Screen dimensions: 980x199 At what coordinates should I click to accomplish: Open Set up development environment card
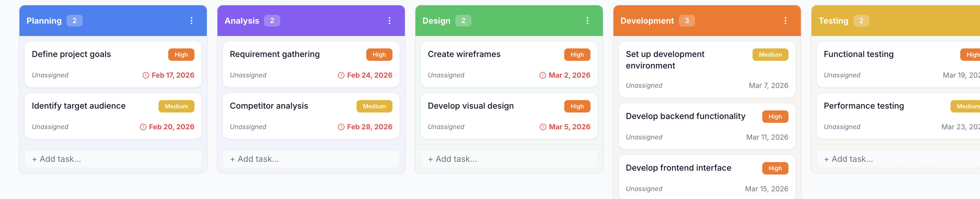click(x=707, y=69)
